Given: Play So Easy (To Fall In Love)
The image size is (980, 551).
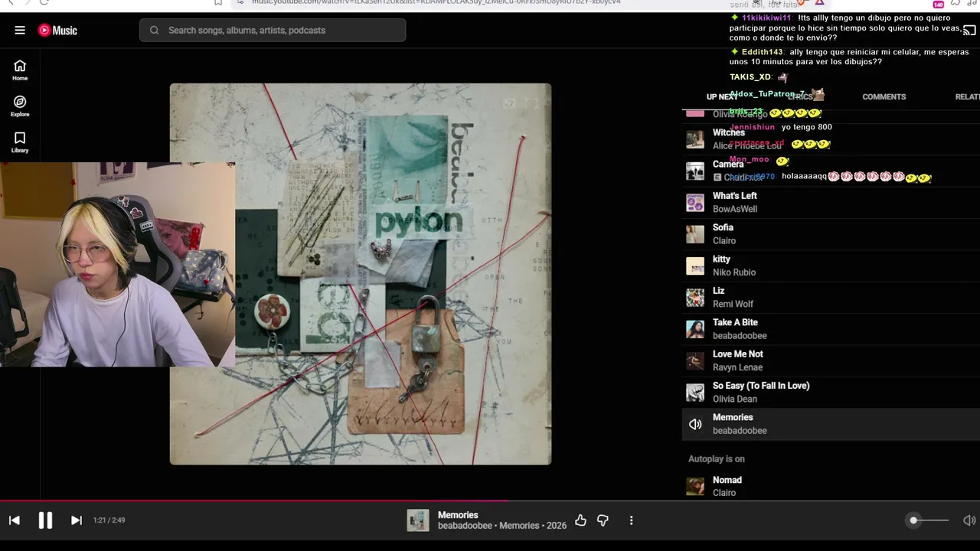Looking at the screenshot, I should (x=831, y=393).
